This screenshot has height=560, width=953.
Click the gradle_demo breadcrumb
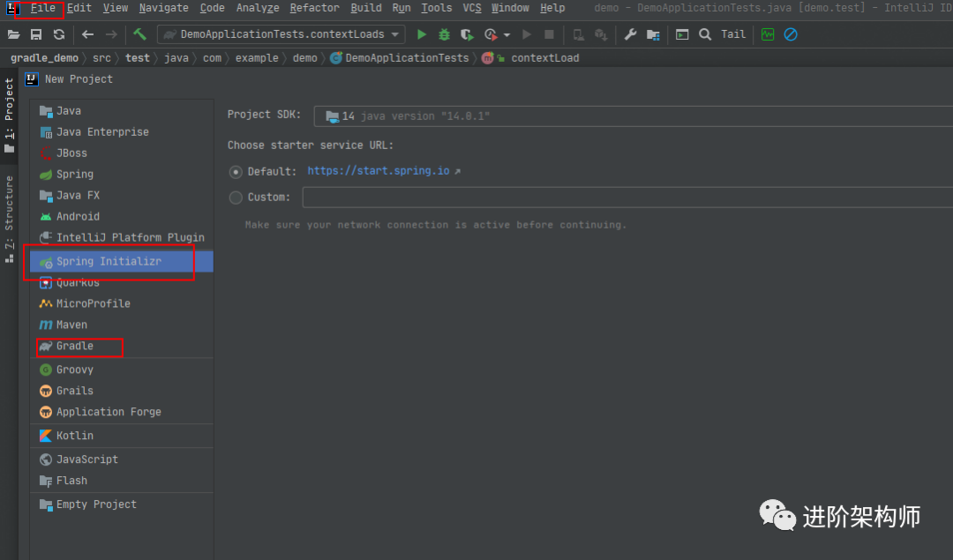[x=44, y=58]
